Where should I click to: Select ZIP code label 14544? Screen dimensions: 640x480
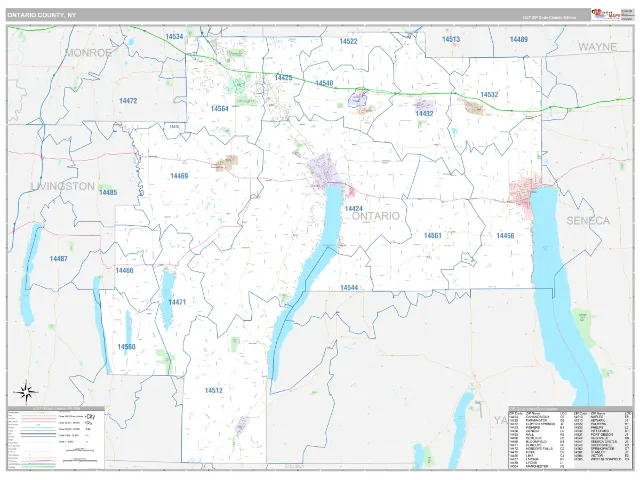(349, 288)
